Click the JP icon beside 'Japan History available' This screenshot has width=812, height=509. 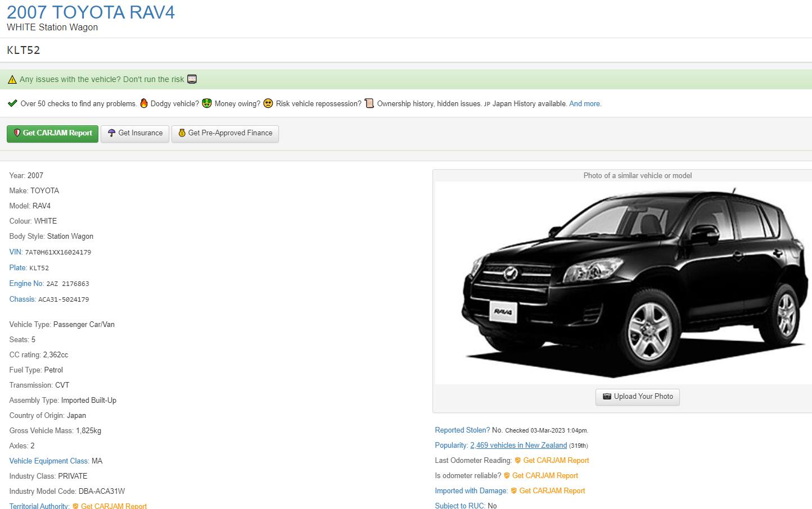pyautogui.click(x=487, y=104)
